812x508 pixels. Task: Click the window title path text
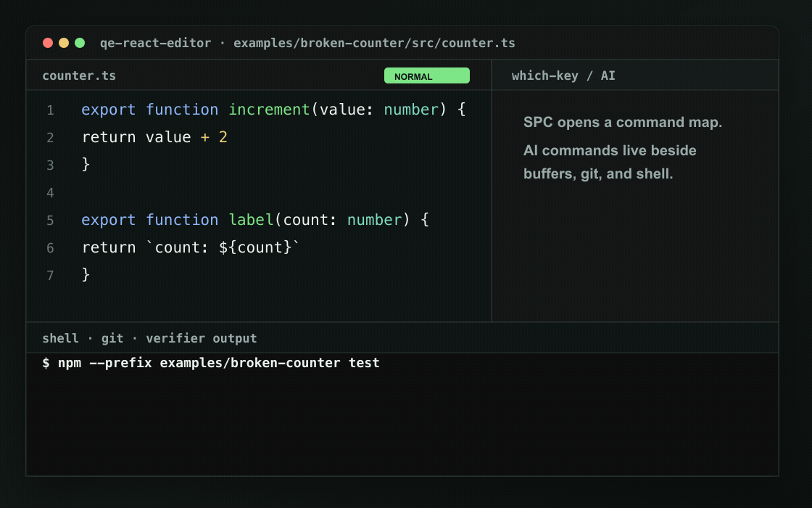[307, 43]
